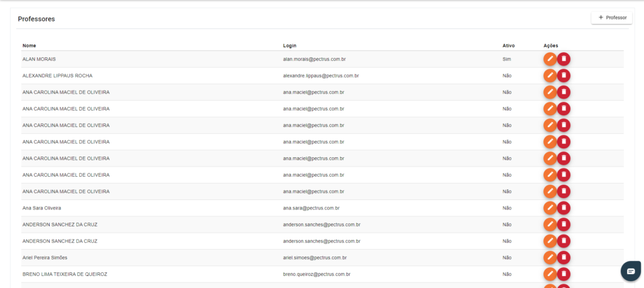644x288 pixels.
Task: Click the Ana Sara Oliveira name cell
Action: click(42, 208)
